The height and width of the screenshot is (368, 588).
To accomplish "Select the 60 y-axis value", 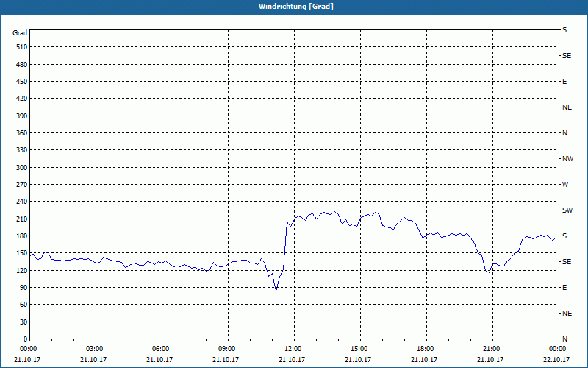I will tap(24, 305).
